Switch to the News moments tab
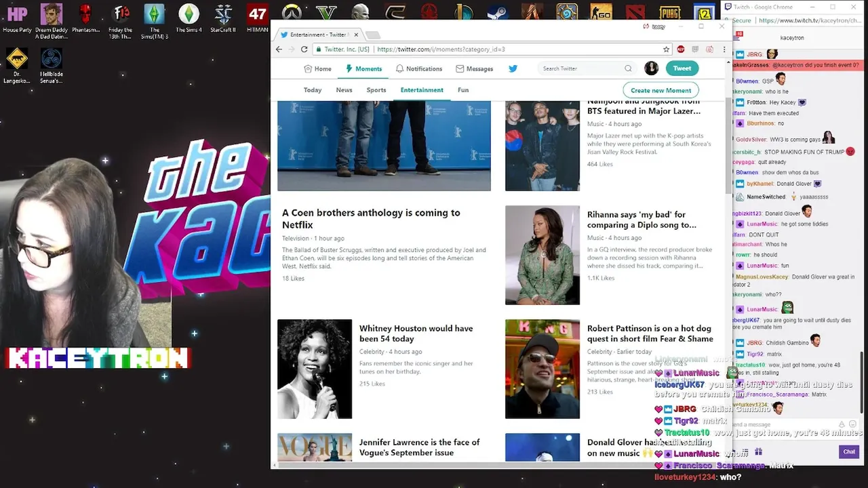 pyautogui.click(x=344, y=90)
